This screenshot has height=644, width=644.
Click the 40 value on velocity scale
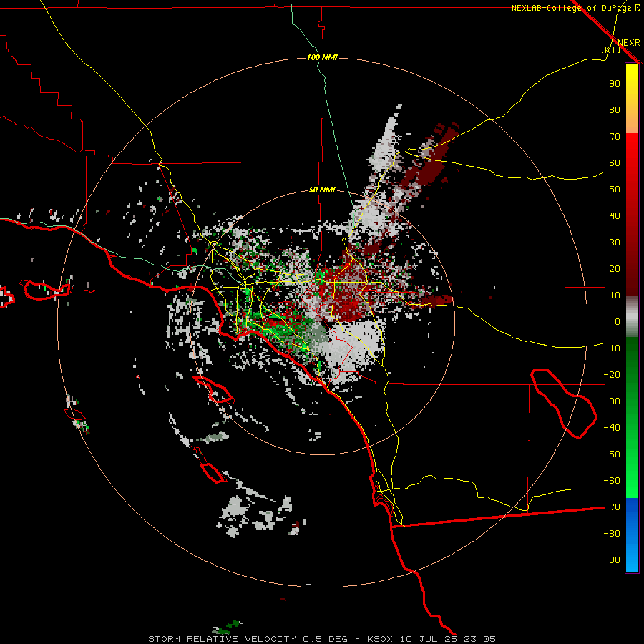pos(615,215)
